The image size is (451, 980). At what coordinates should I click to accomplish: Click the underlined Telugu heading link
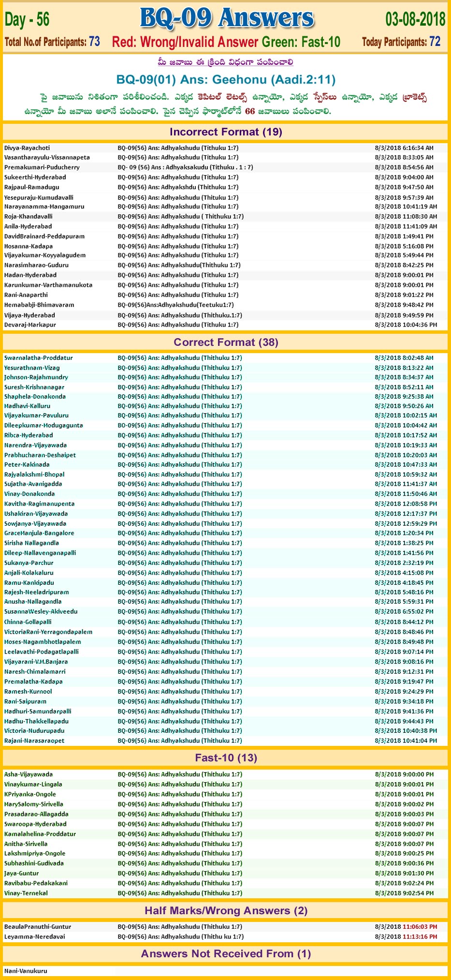tap(225, 62)
